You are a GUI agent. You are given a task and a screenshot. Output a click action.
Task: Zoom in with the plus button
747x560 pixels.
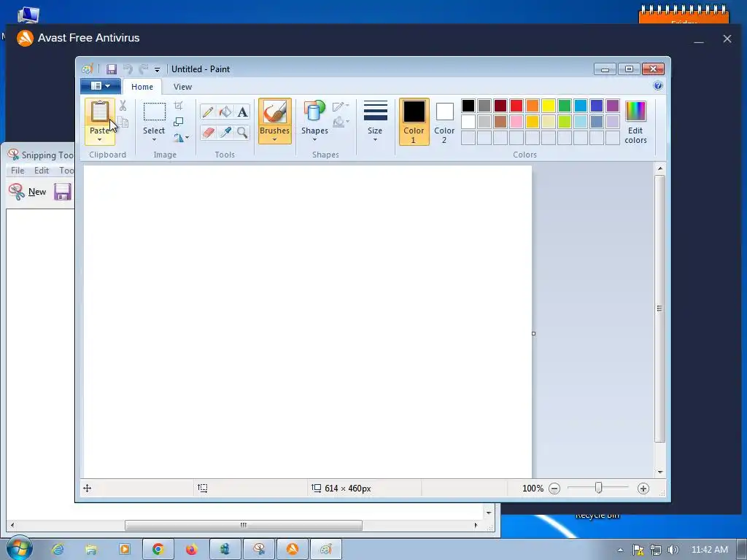click(643, 488)
